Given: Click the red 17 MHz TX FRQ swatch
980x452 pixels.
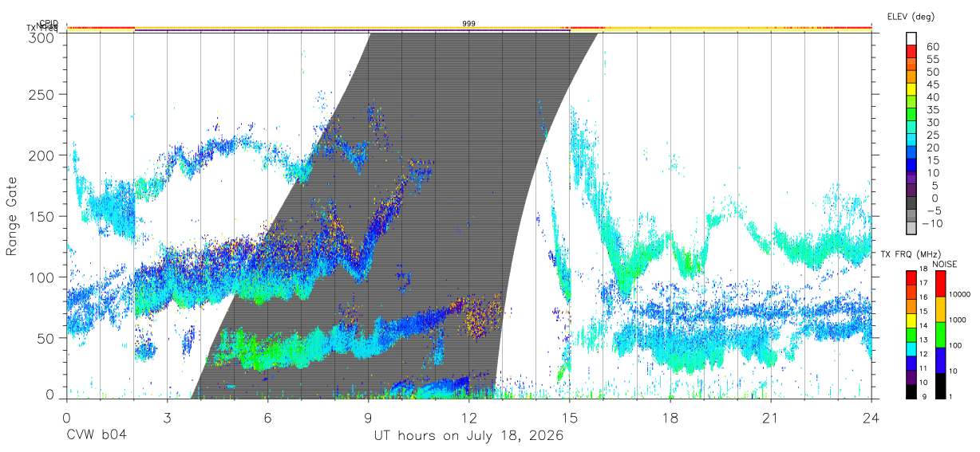Looking at the screenshot, I should 911,278.
